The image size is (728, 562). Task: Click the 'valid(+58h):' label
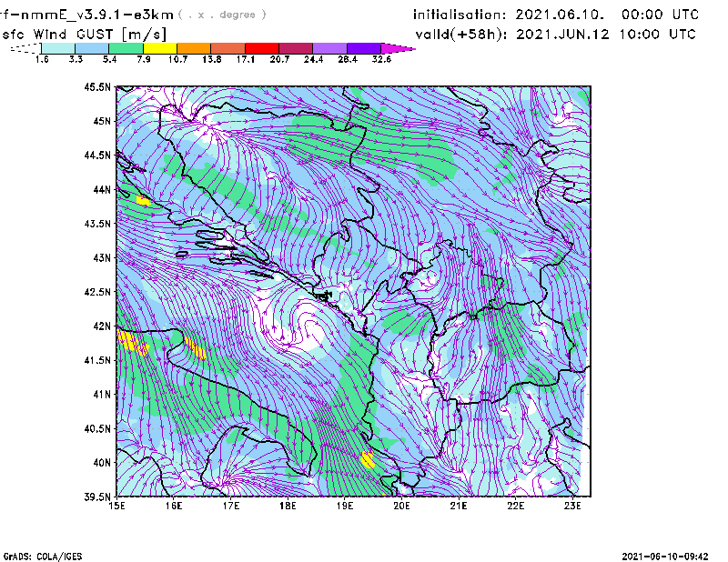coord(461,35)
